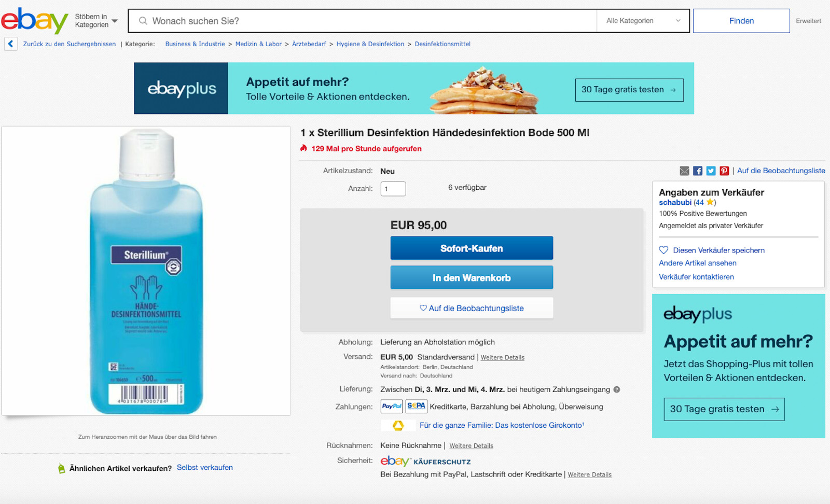Go to Desinfektionsmittel category breadcrumb
The height and width of the screenshot is (504, 830).
(442, 44)
